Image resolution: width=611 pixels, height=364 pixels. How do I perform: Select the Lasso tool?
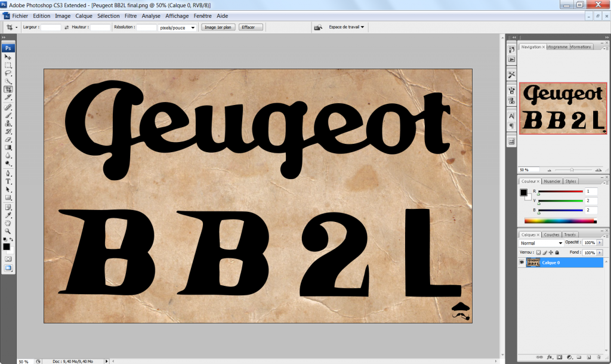(x=8, y=73)
